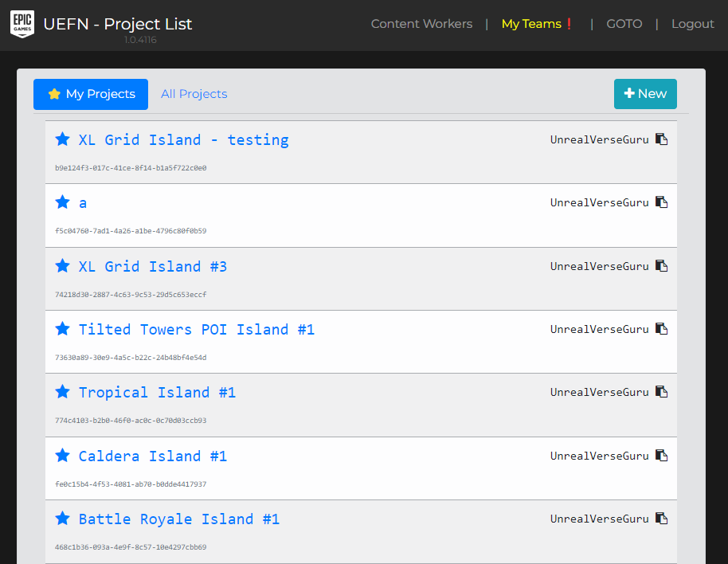Viewport: 728px width, 564px height.
Task: Toggle the star on Tropical Island #1
Action: pos(62,391)
